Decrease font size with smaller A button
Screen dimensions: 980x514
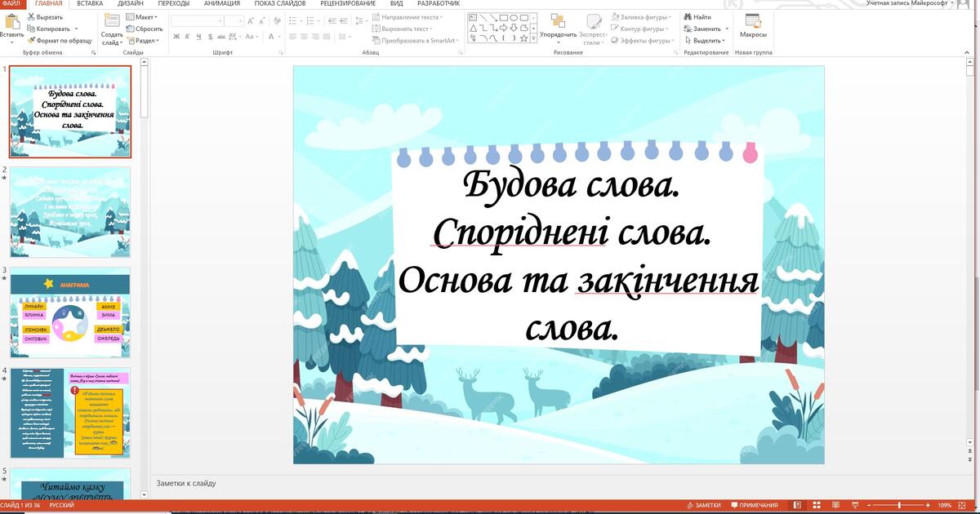click(262, 21)
